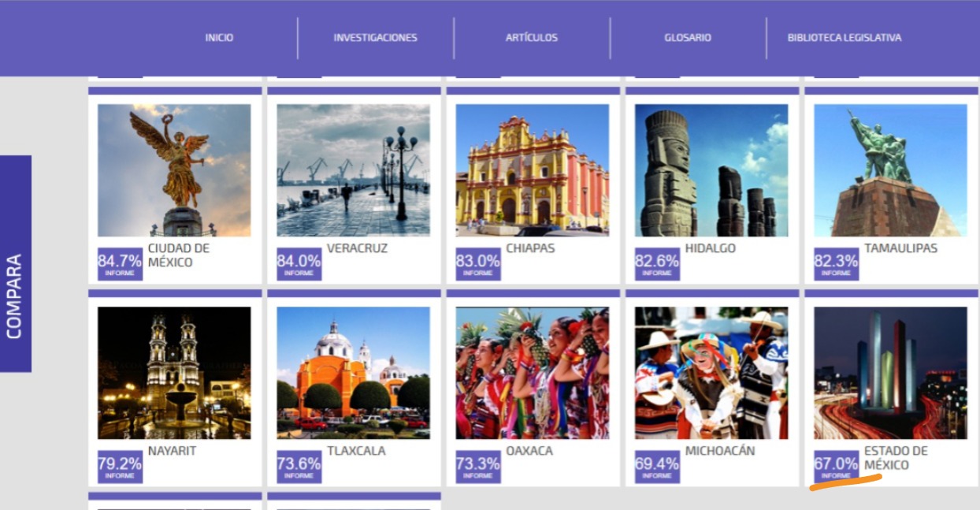Open the 84.7% INFORME button for Ciudad de México
The image size is (980, 510).
click(x=120, y=264)
